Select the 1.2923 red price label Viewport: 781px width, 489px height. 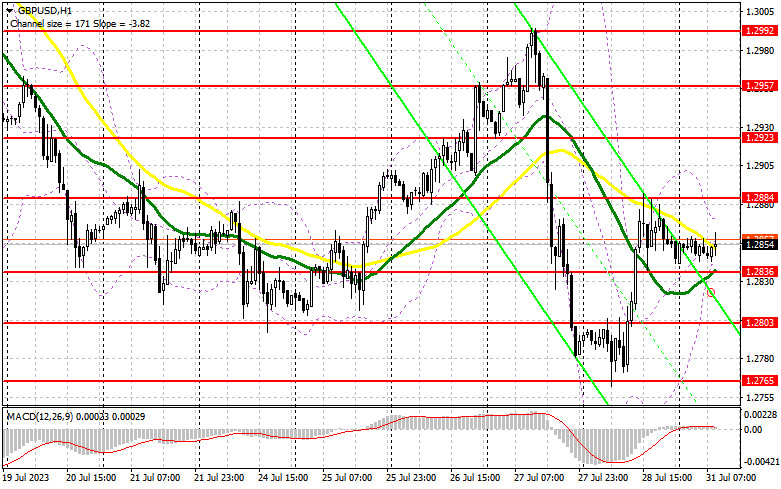point(760,137)
